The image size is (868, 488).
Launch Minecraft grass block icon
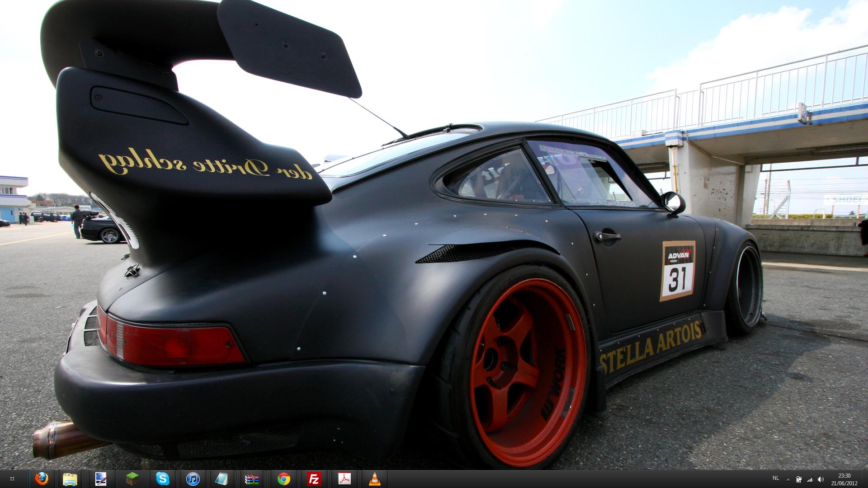tap(132, 479)
